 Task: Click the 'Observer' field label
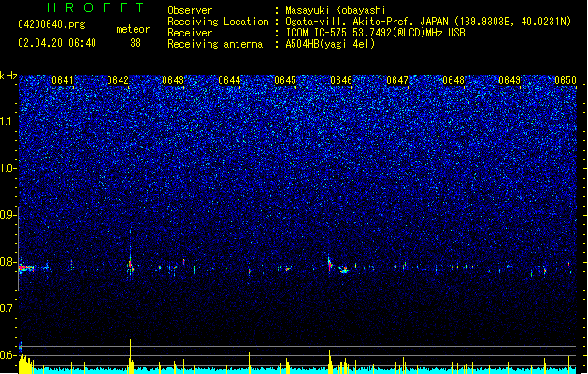[x=190, y=10]
